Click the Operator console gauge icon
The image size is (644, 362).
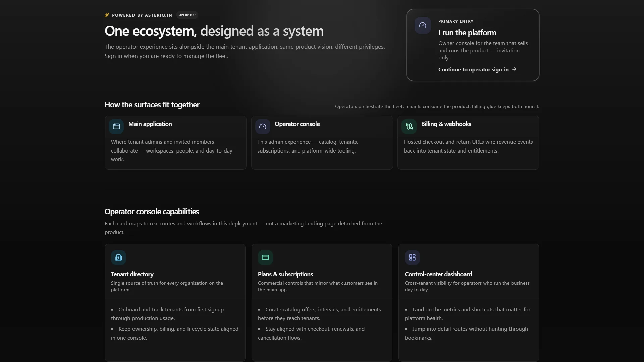click(263, 126)
